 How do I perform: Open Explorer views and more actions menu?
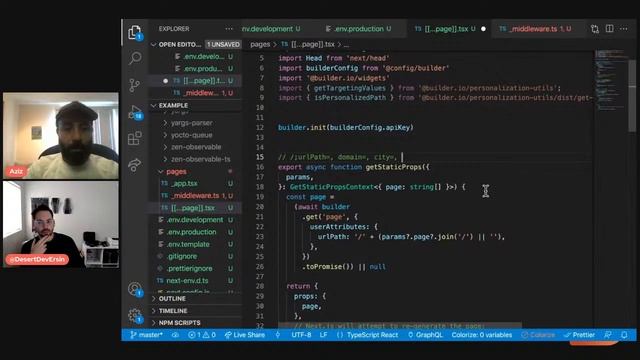(229, 29)
